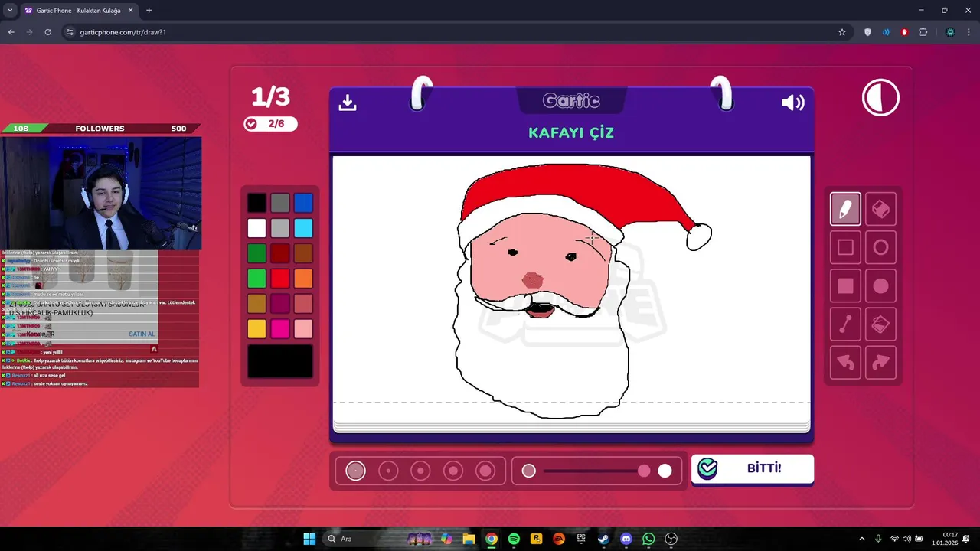Screen dimensions: 980x551
Task: Open the tab search dropdown
Action: coord(10,10)
